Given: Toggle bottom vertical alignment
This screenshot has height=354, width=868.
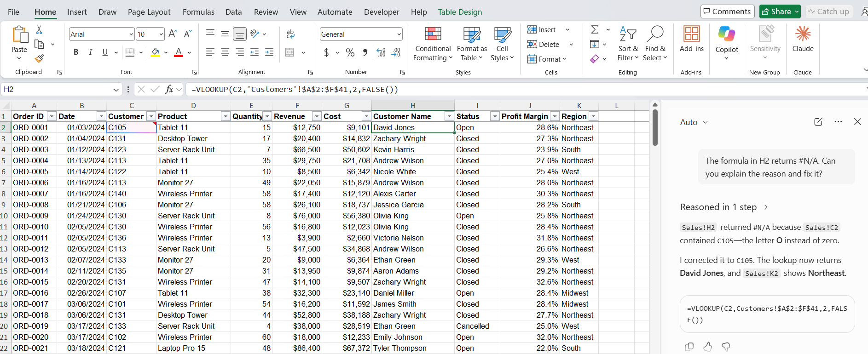Looking at the screenshot, I should click(240, 34).
